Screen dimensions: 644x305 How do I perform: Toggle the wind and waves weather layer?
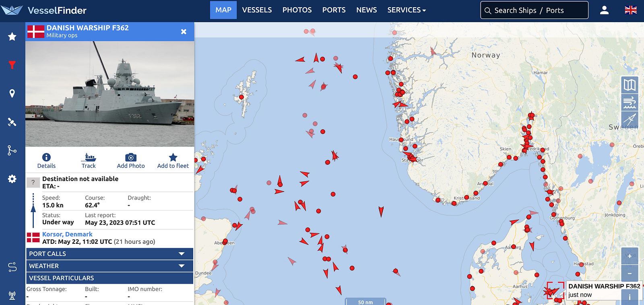click(630, 102)
